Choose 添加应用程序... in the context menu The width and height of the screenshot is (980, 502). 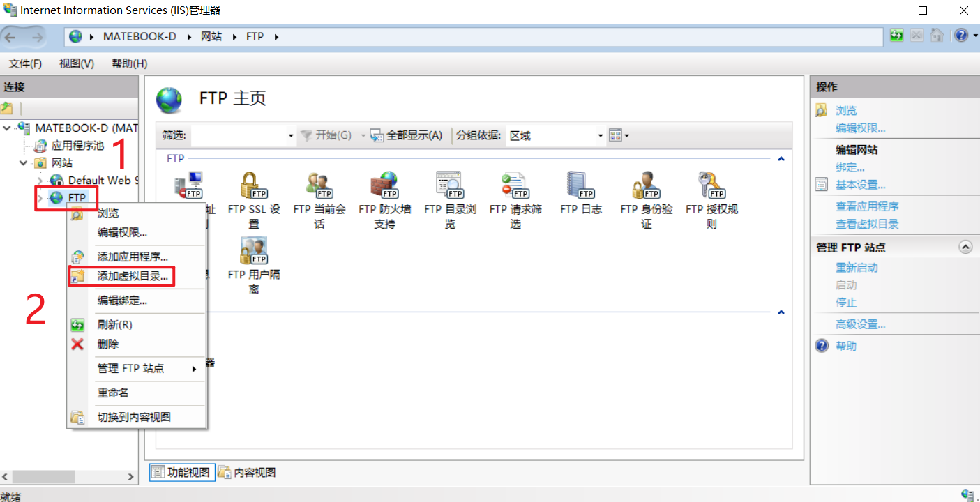coord(137,257)
